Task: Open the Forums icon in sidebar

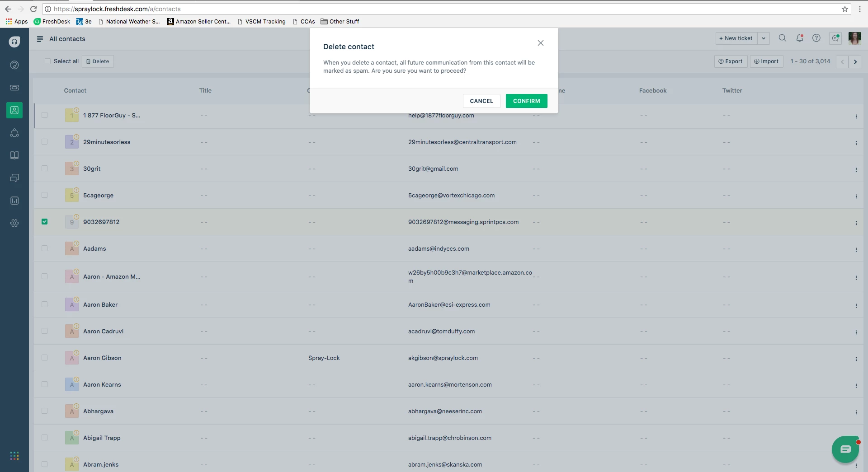Action: point(14,178)
